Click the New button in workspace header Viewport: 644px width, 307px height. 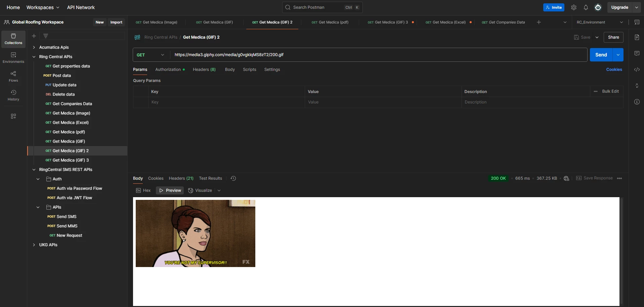tap(100, 22)
